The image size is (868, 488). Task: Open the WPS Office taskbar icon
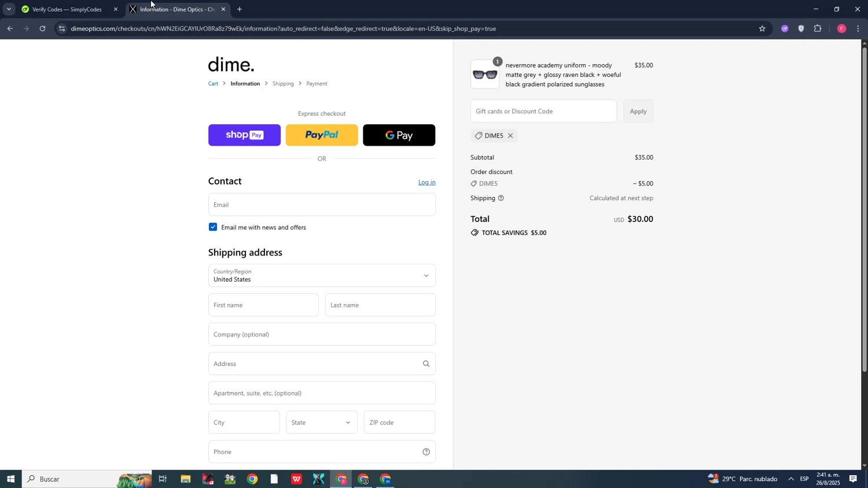[x=296, y=479]
